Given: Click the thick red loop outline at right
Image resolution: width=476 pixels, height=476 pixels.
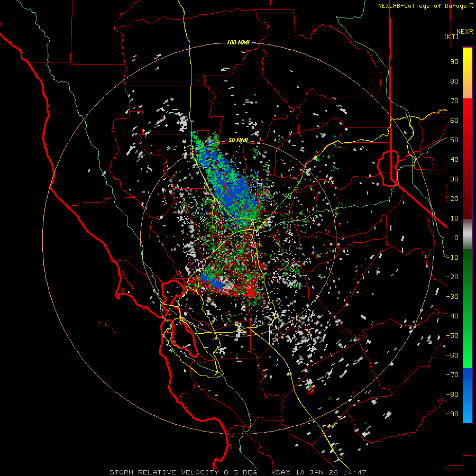Looking at the screenshot, I should coord(388,168).
